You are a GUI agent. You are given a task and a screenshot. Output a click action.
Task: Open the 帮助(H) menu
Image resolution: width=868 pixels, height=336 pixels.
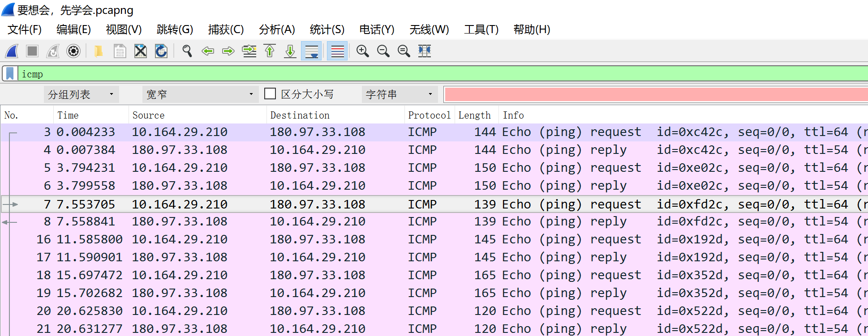coord(532,30)
